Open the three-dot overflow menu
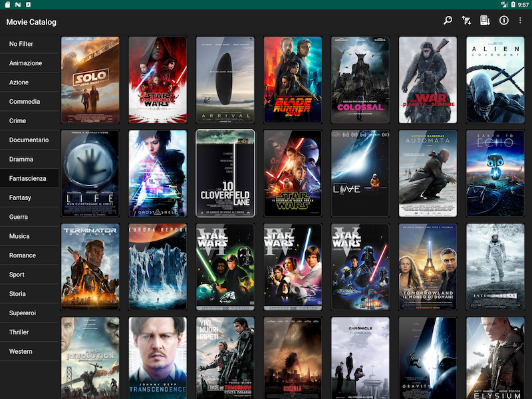 tap(520, 21)
